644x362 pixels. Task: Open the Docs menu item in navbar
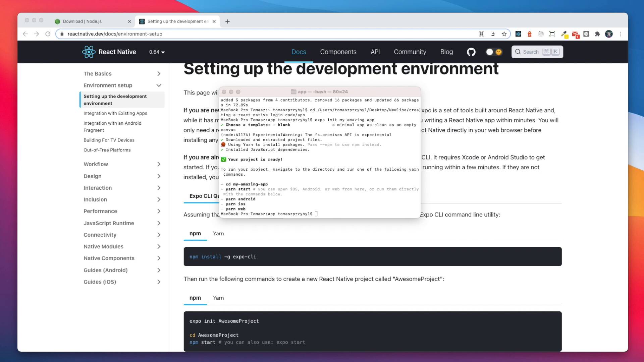click(299, 52)
